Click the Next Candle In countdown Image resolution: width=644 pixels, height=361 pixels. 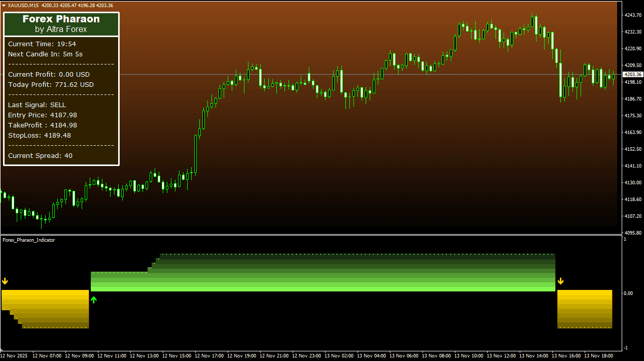coord(45,54)
